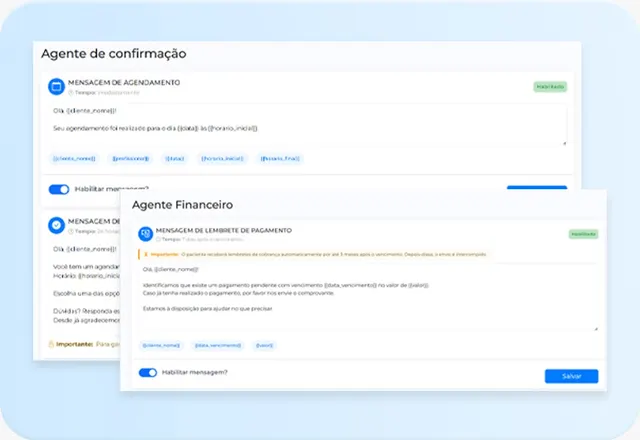
Task: Toggle Habilitar mensagem switch in Agente Financeiro
Action: pyautogui.click(x=148, y=373)
